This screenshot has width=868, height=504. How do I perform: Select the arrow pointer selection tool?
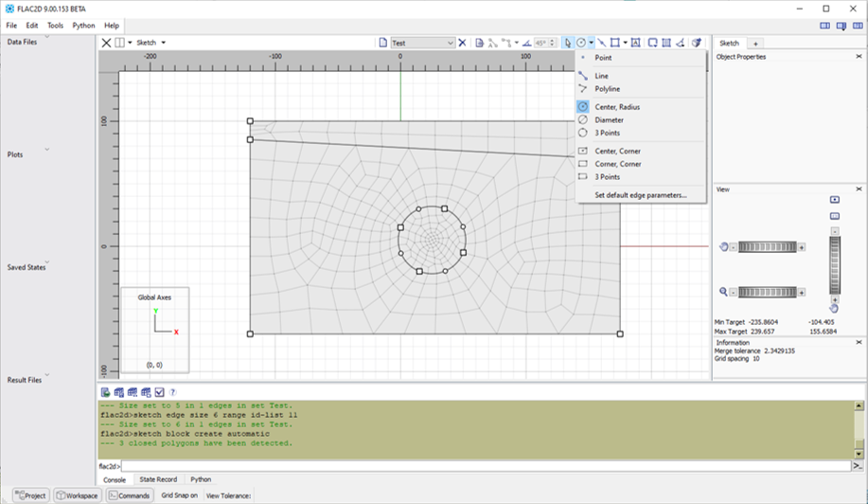tap(567, 43)
